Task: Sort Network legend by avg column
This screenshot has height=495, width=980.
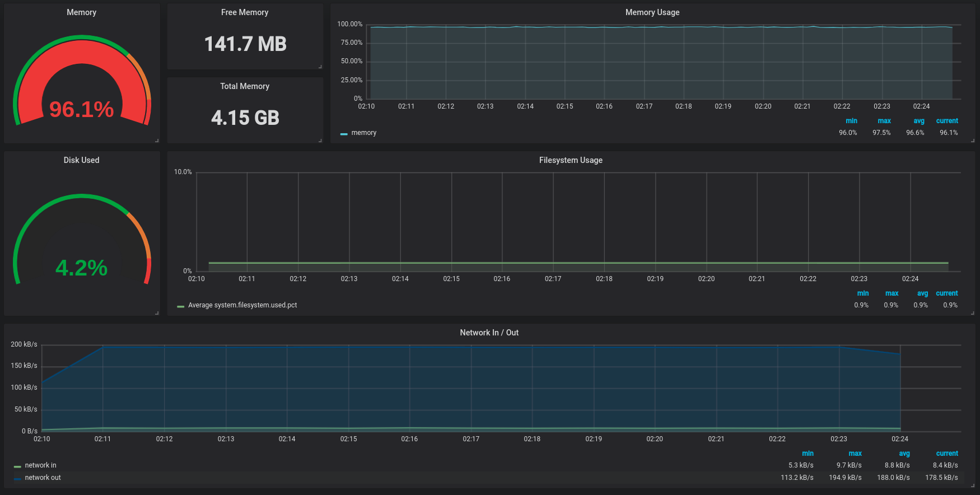Action: [904, 454]
